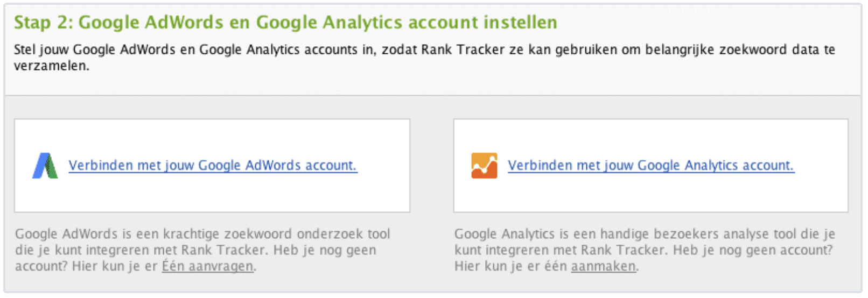Click 'Heb je nog geen account?' under Analytics

753,251
